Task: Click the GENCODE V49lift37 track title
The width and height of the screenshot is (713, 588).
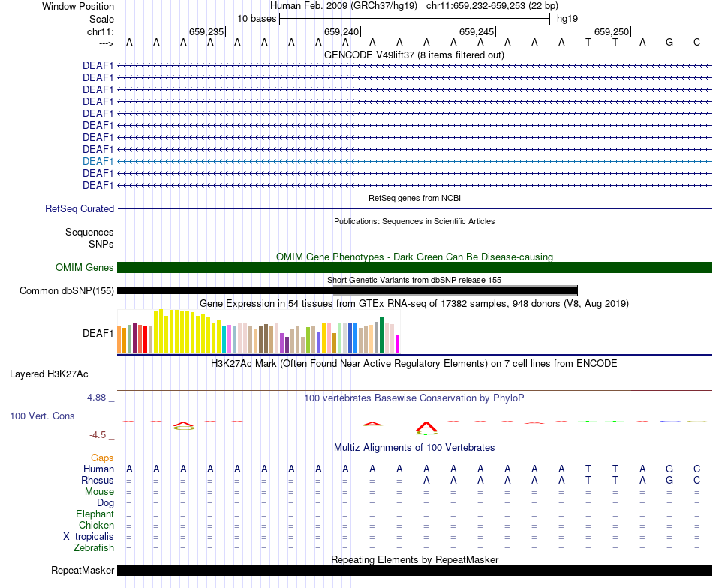Action: 414,55
